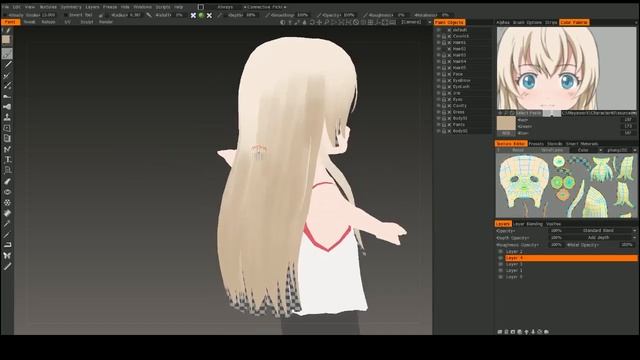Click the last icon at Layers panel bottom
The image size is (640, 360).
[x=547, y=332]
